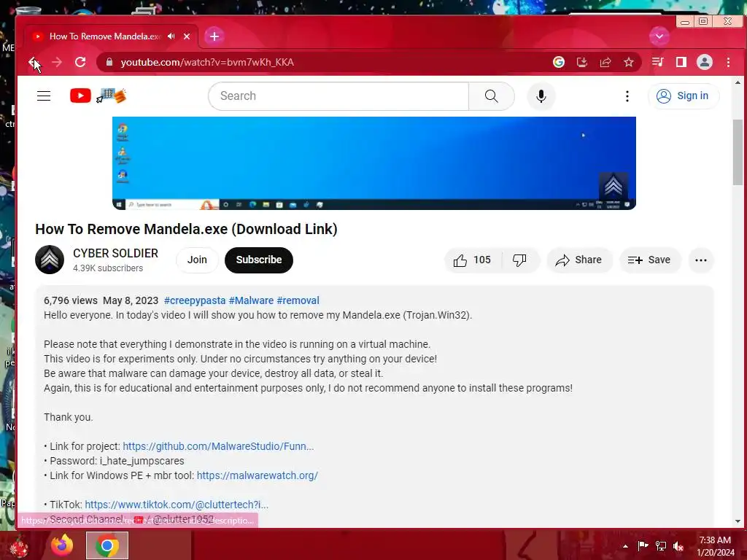Close the How To Remove Mandela.exe tab
Screen dimensions: 747x560
click(187, 36)
